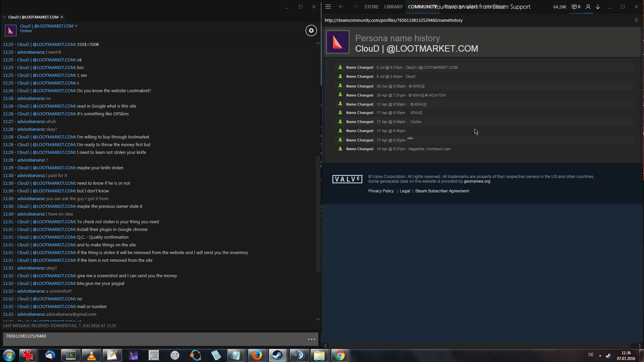Click the chat vertical scrollbar
Viewport: 644px width, 362px height.
[318, 215]
